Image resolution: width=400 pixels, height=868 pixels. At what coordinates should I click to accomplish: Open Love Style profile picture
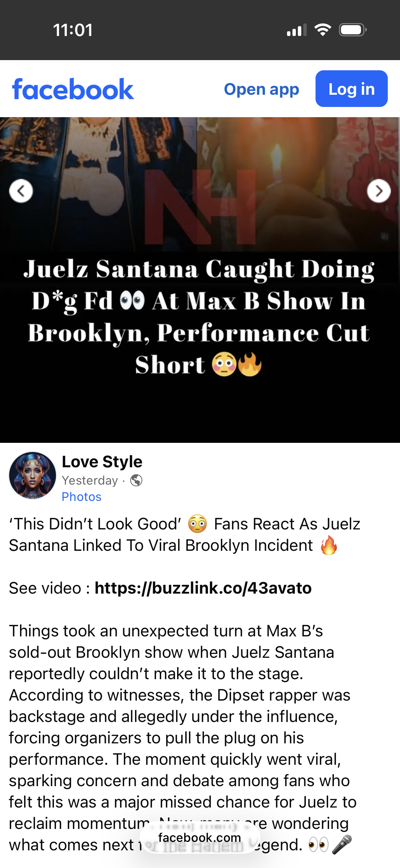(x=33, y=475)
